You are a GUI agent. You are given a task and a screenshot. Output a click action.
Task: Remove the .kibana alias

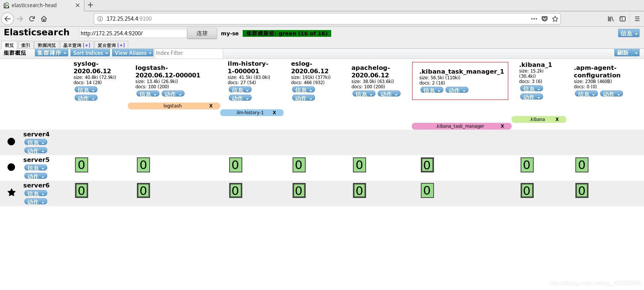tap(557, 119)
